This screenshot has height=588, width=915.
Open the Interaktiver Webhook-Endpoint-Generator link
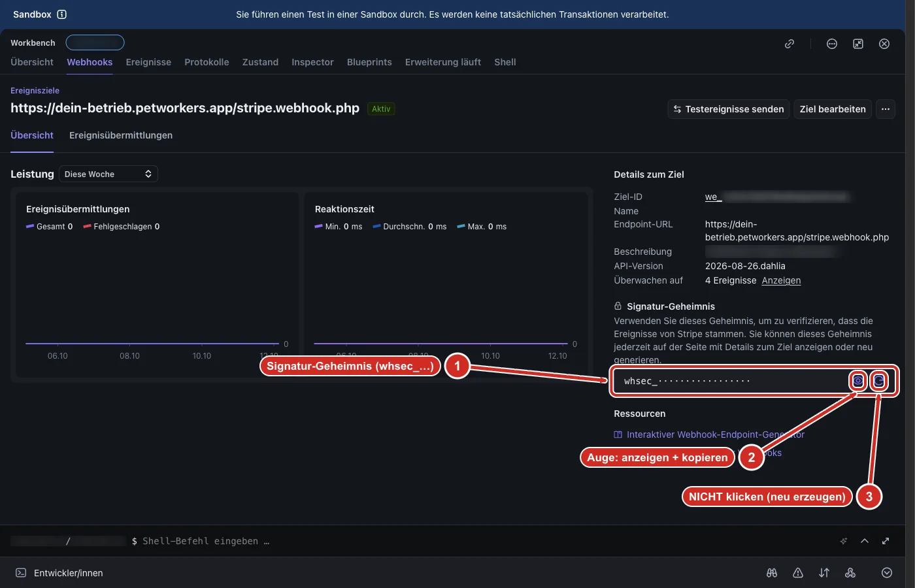[x=716, y=434]
